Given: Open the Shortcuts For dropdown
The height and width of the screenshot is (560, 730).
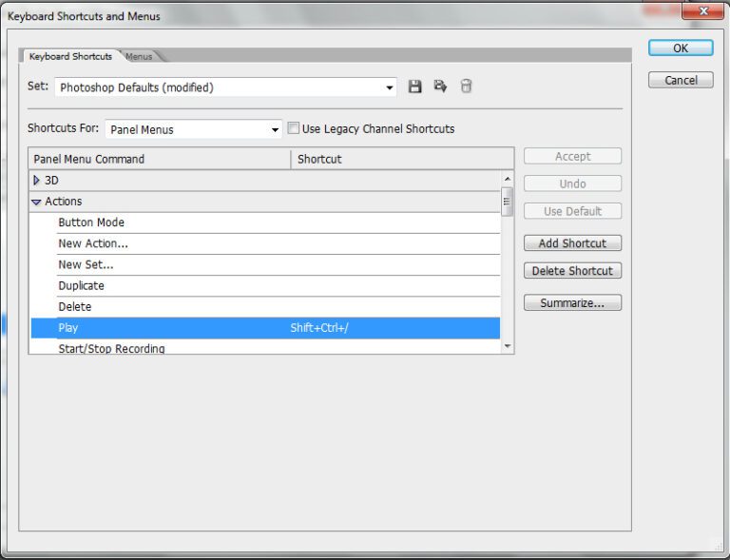Looking at the screenshot, I should point(276,129).
